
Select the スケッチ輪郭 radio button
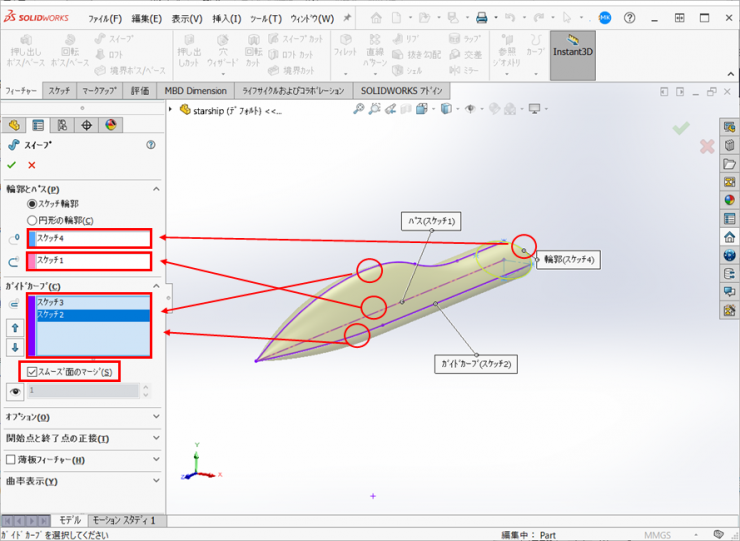click(x=32, y=204)
